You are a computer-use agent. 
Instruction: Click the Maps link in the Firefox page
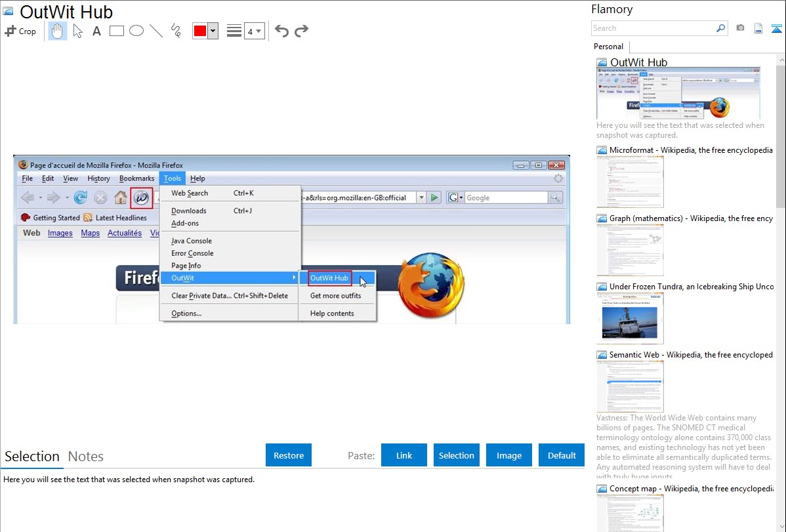point(91,233)
